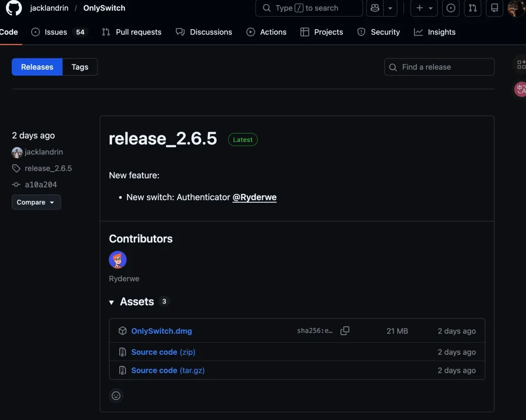Download OnlySwitch.dmg asset

click(161, 331)
